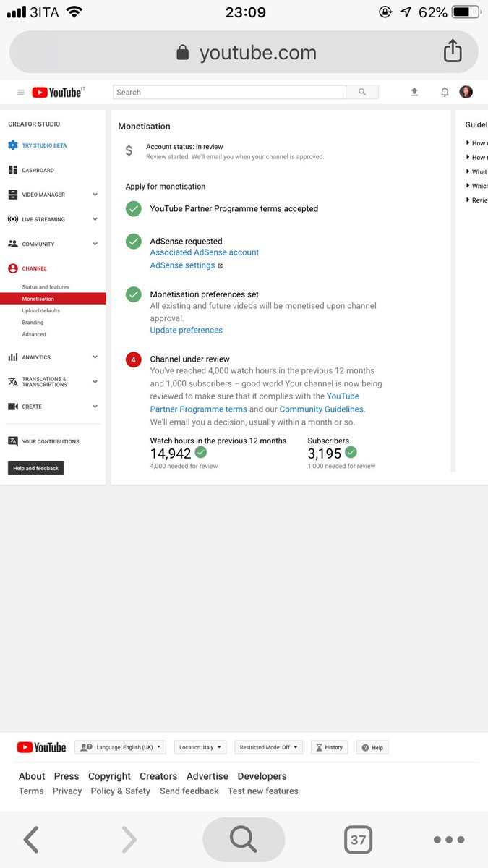Click the Privacy footer link

pyautogui.click(x=67, y=791)
